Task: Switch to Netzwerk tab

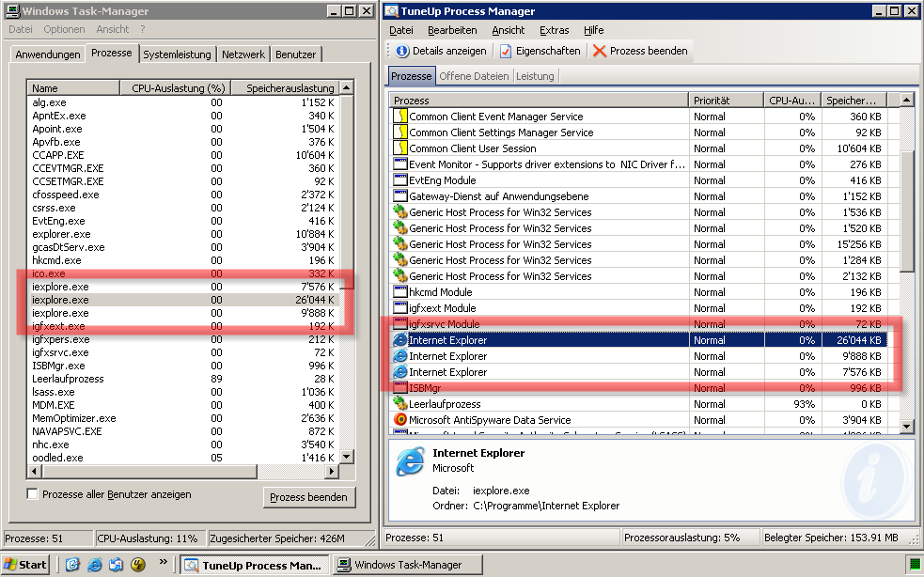Action: (x=243, y=55)
